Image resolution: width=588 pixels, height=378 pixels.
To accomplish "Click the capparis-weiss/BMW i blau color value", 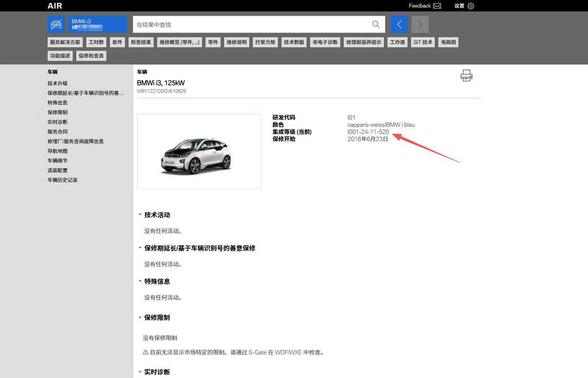I will pyautogui.click(x=381, y=125).
